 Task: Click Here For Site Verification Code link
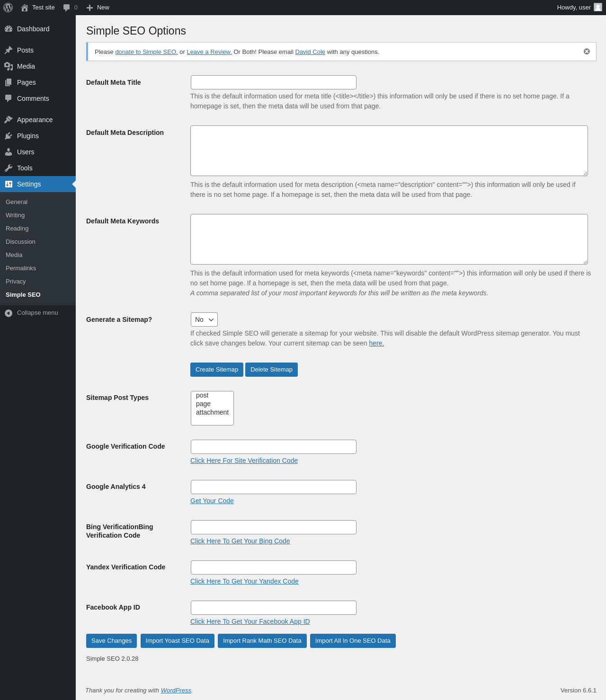[244, 461]
